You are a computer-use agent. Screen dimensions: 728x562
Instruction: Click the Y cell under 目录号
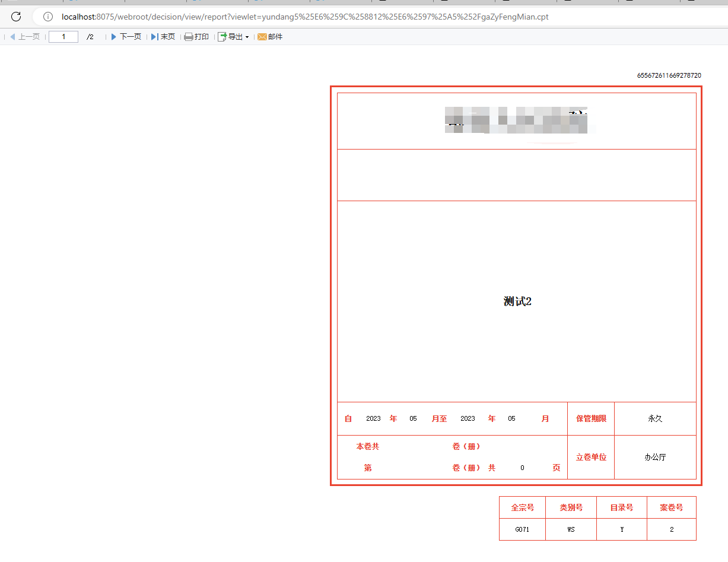tap(622, 529)
